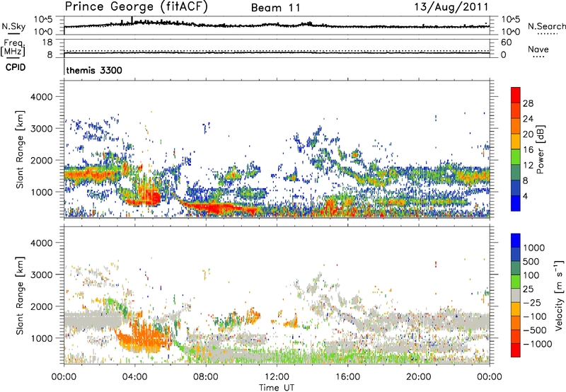Click the gray segment of the velocity colorbar
Image resolution: width=566 pixels, height=392 pixels.
[516, 295]
